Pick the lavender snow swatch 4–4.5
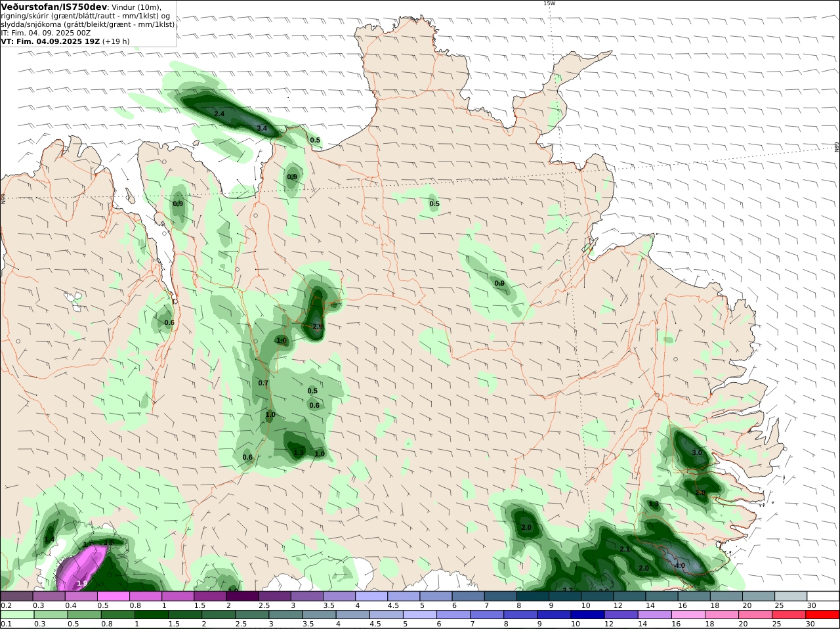840x629 pixels. (371, 596)
